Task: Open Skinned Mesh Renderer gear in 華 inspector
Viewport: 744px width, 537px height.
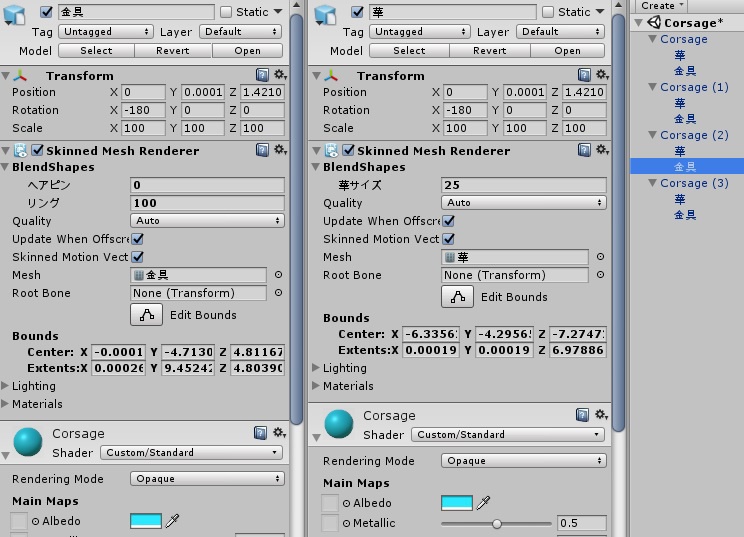Action: pyautogui.click(x=602, y=150)
